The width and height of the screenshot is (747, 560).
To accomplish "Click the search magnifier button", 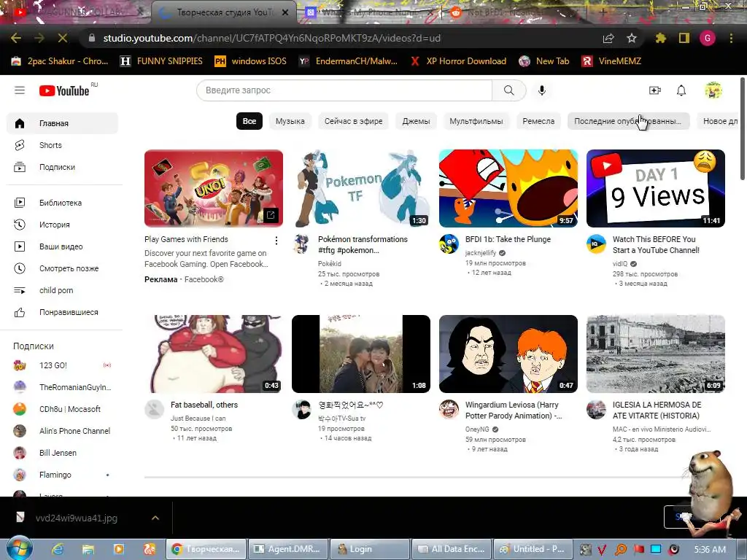I will pyautogui.click(x=508, y=90).
